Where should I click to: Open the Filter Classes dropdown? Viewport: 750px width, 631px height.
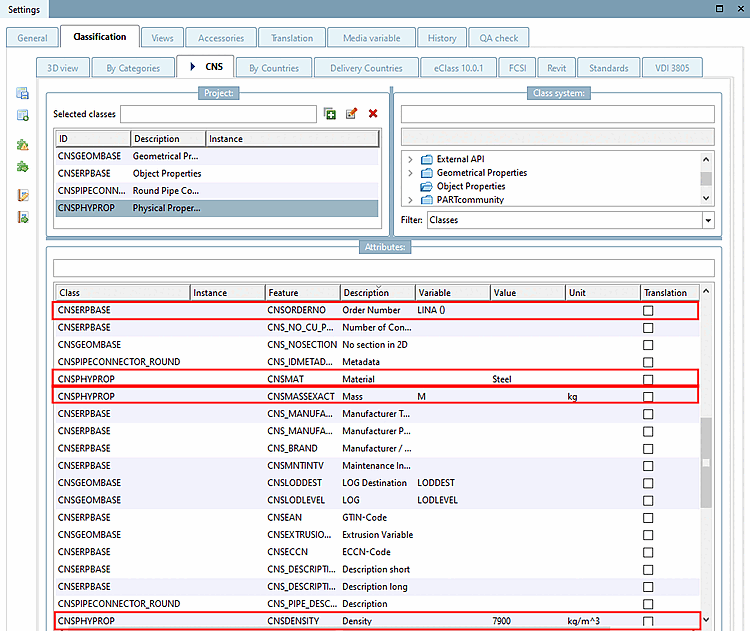pos(708,220)
